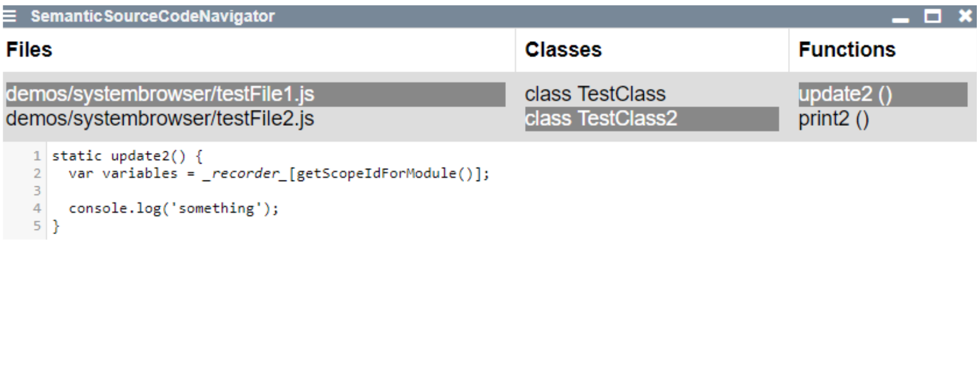Click the Classes column header

[563, 50]
